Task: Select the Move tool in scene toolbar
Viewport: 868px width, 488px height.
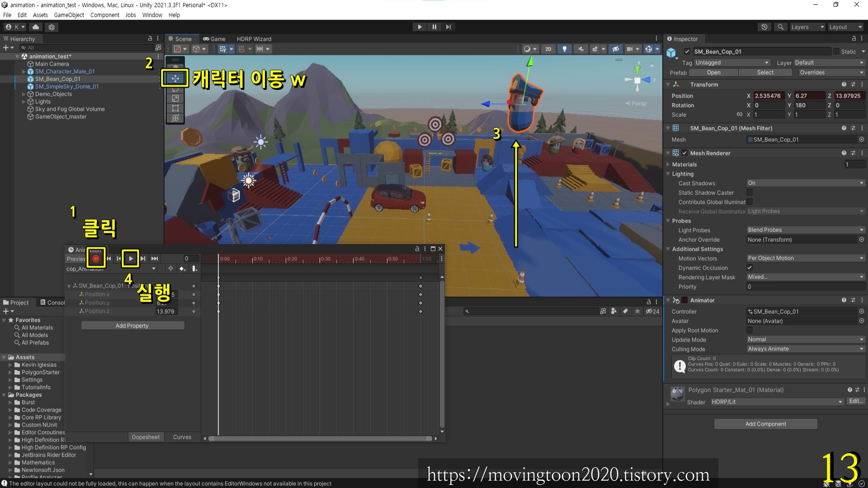Action: pyautogui.click(x=175, y=78)
